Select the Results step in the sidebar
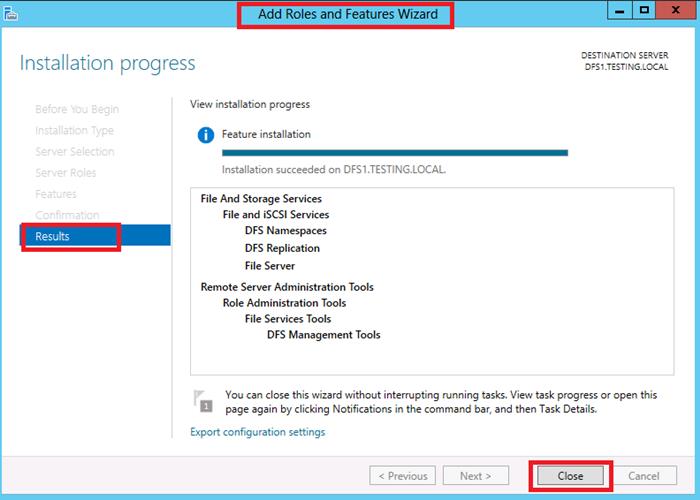 pyautogui.click(x=95, y=236)
